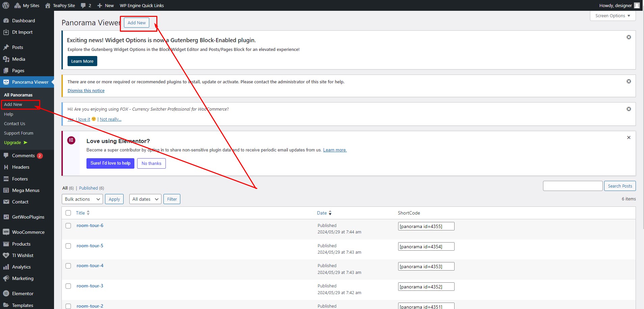Screen dimensions: 644x309
Task: Click the Learn More button
Action: point(82,61)
